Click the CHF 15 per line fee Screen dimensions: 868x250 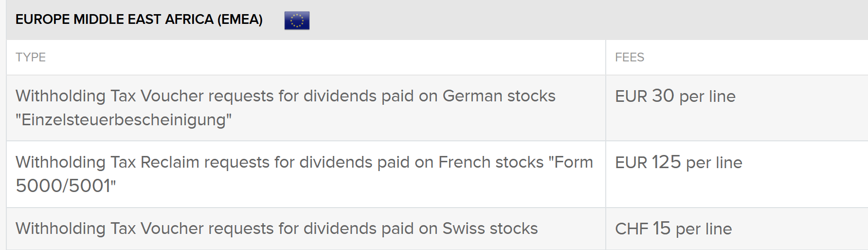[x=673, y=229]
